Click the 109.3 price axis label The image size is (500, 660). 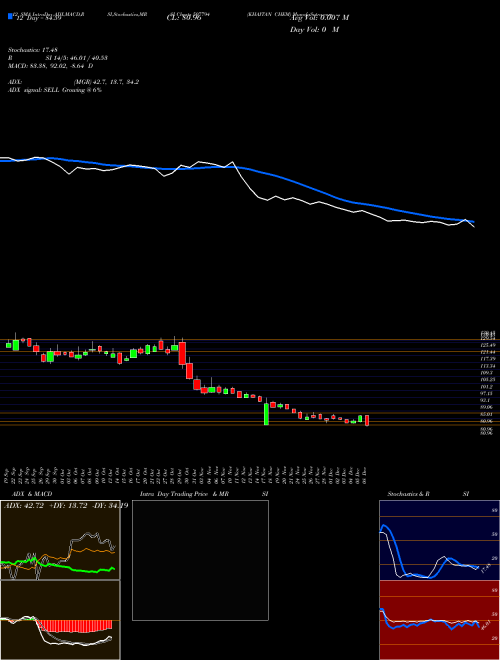[x=487, y=373]
